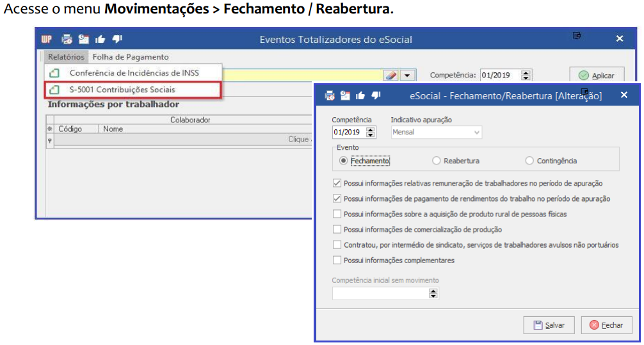The height and width of the screenshot is (345, 644).
Task: Open the Relatórios menu
Action: click(66, 57)
